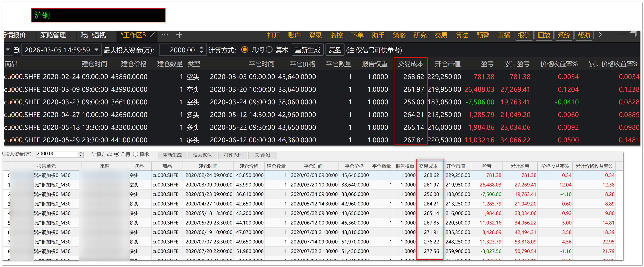644x267 pixels.
Task: Switch to the 策略管理 tab
Action: (53, 35)
